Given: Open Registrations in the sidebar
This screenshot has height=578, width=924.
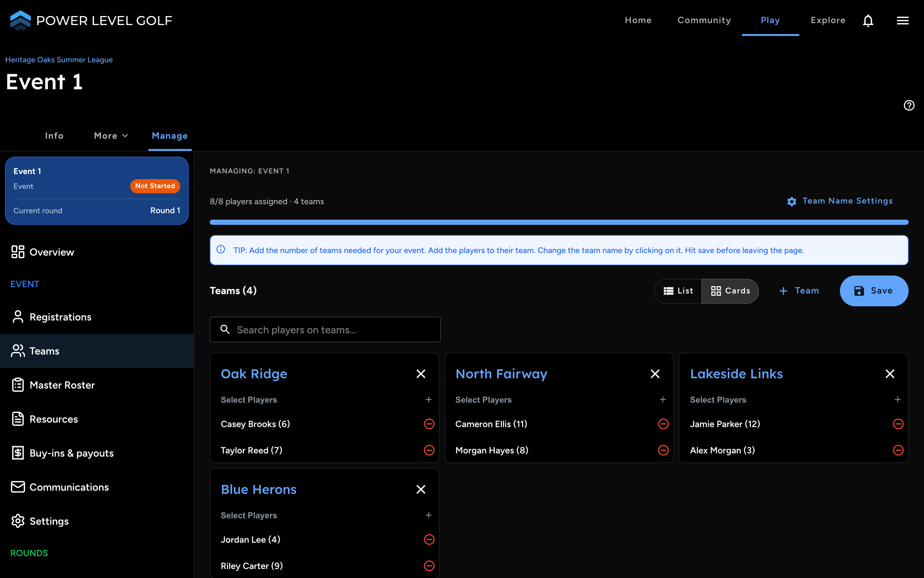Looking at the screenshot, I should pos(97,317).
